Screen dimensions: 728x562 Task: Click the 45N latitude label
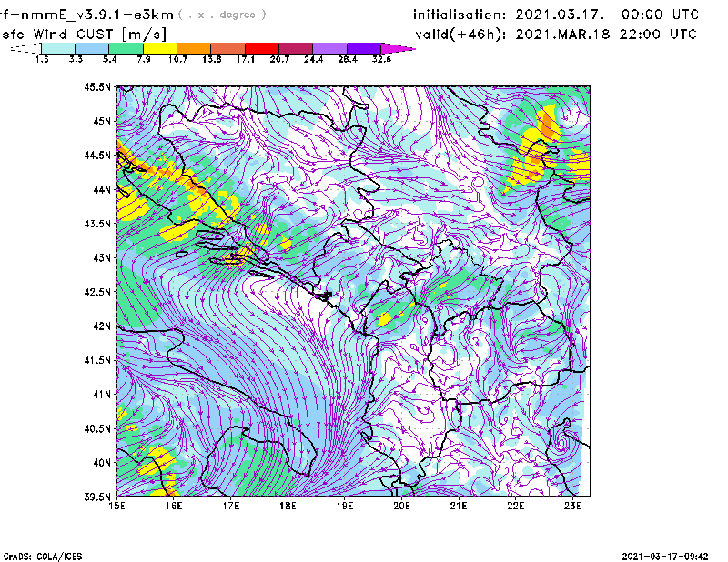102,121
